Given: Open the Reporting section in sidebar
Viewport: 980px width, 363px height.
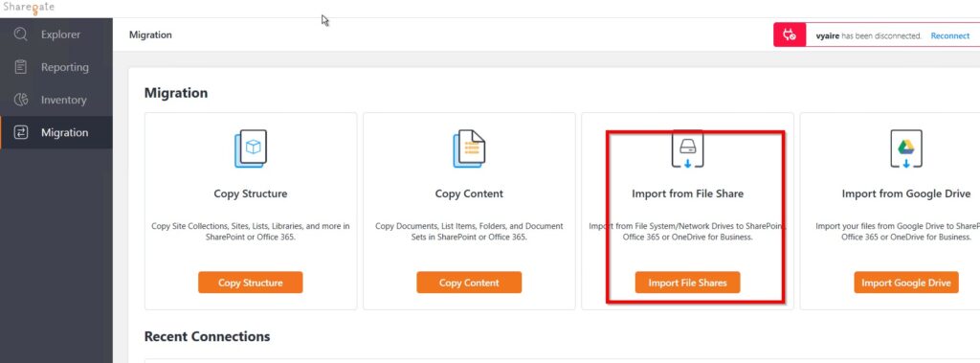Looking at the screenshot, I should (56, 67).
